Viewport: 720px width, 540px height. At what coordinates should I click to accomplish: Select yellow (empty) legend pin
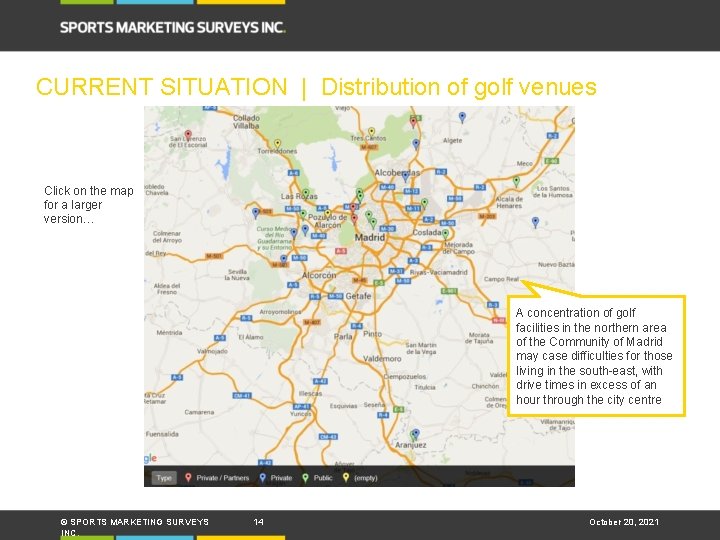click(346, 478)
